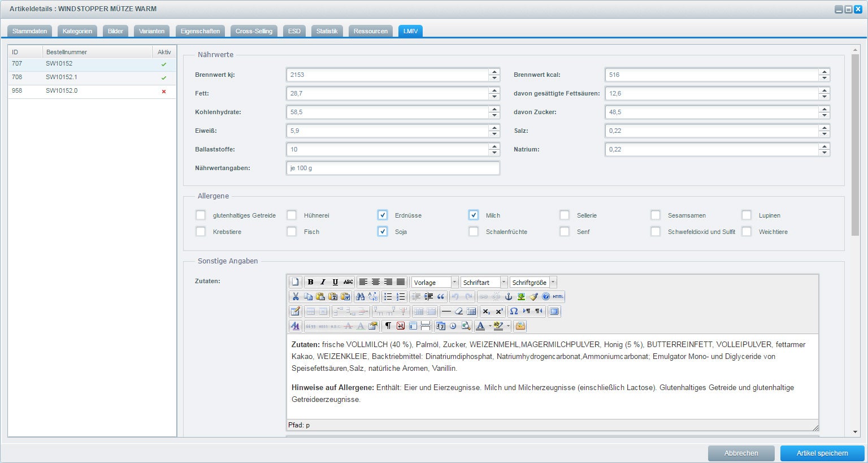The image size is (868, 463).
Task: Save with Artikel speichern button
Action: coord(822,453)
